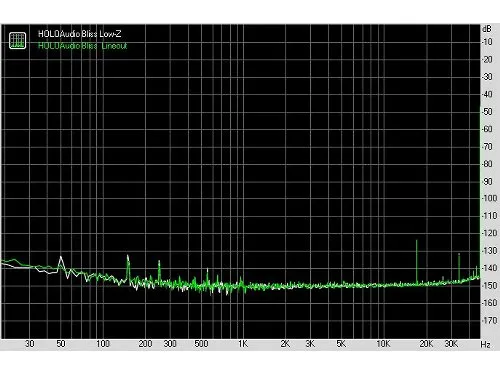Click the 20K frequency axis label
Viewport: 500px width, 375px height.
click(426, 344)
